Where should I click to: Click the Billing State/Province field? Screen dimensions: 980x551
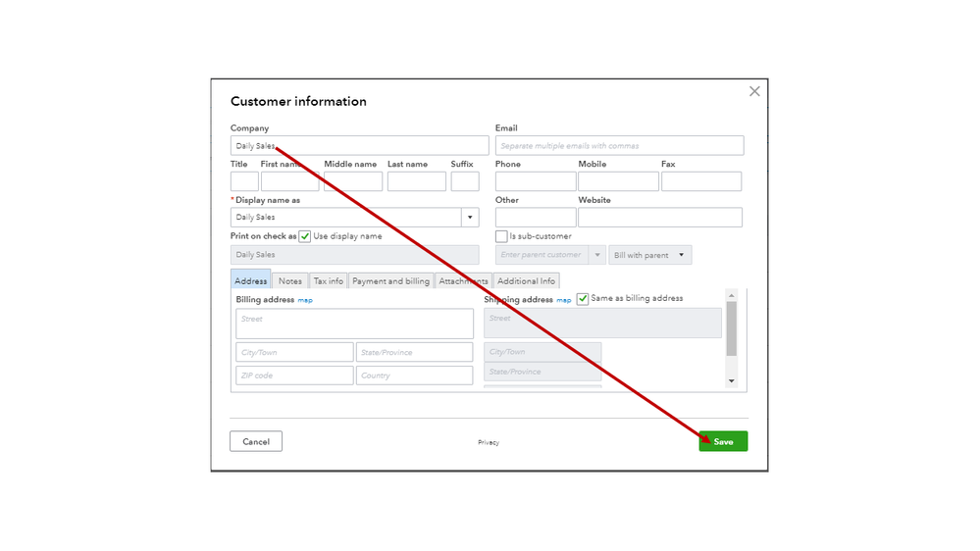[x=414, y=352]
